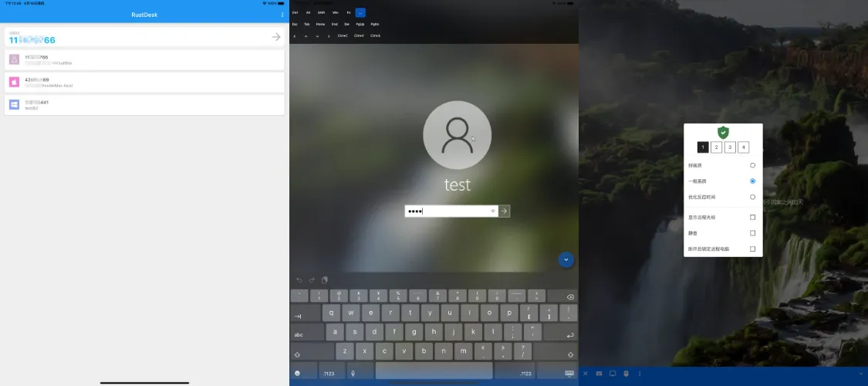Image resolution: width=868 pixels, height=386 pixels.
Task: Click the display monitor icon in bottom toolbar
Action: [613, 374]
